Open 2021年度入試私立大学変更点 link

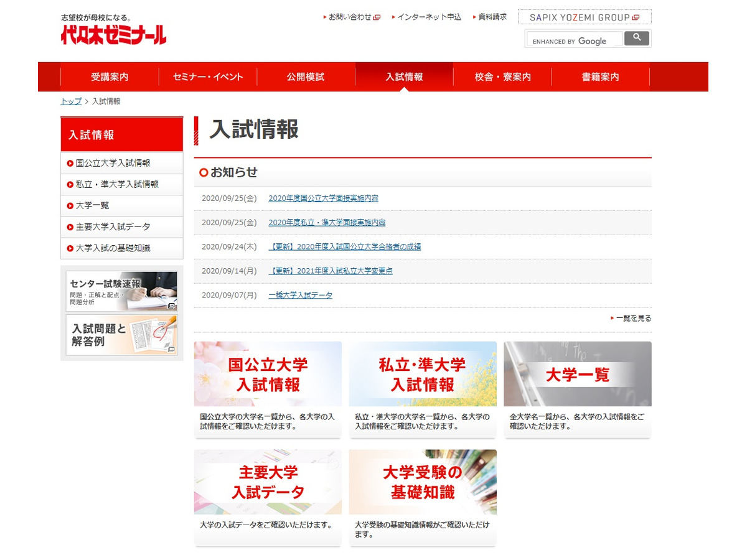click(x=331, y=271)
